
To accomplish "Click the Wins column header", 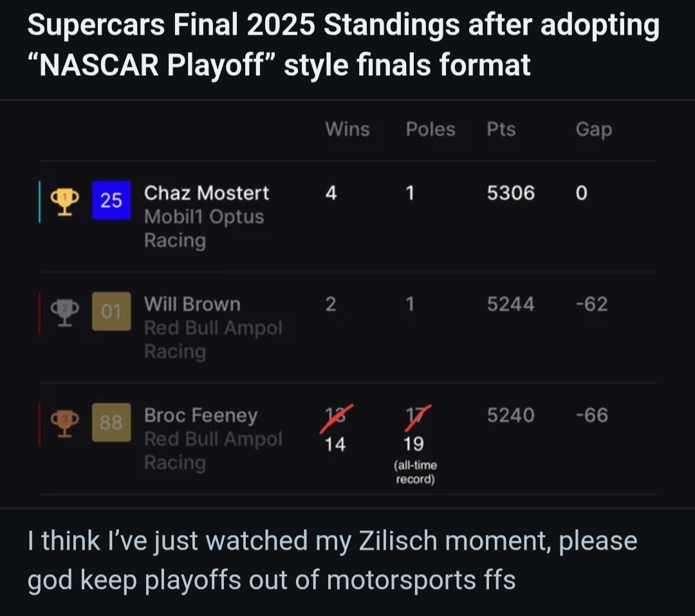I will [x=347, y=129].
